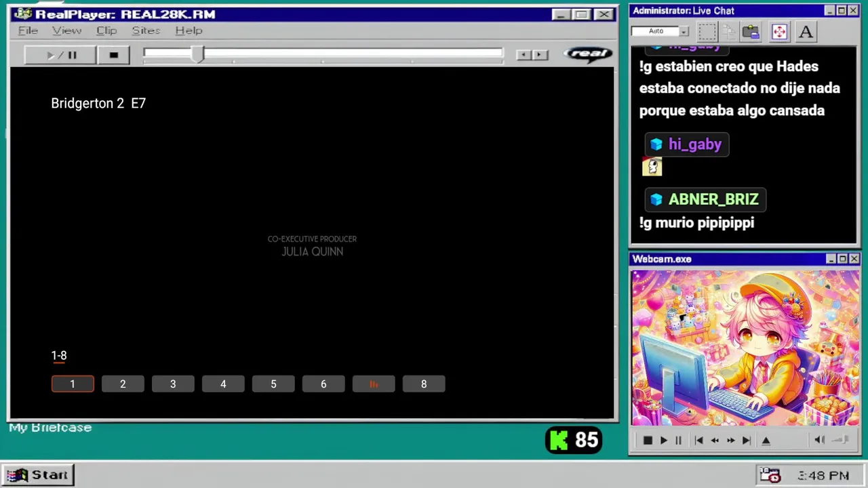
Task: Click the green K 85 badge
Action: 574,441
